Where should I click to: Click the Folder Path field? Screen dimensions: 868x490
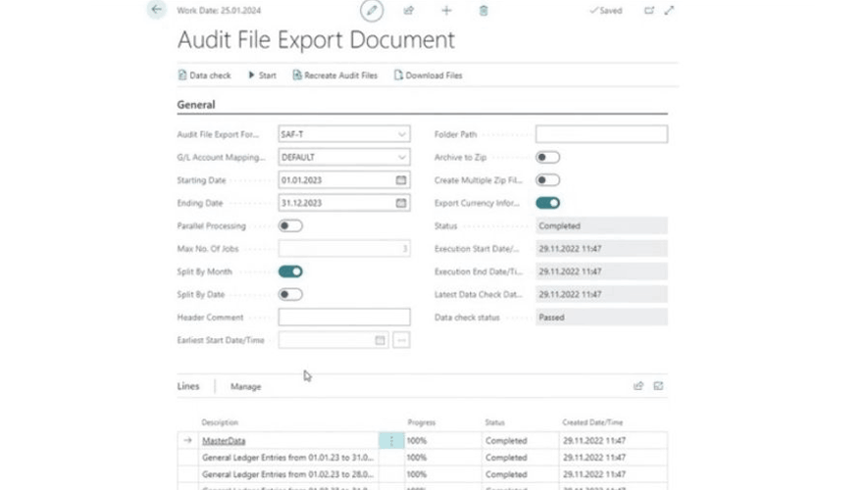click(601, 134)
